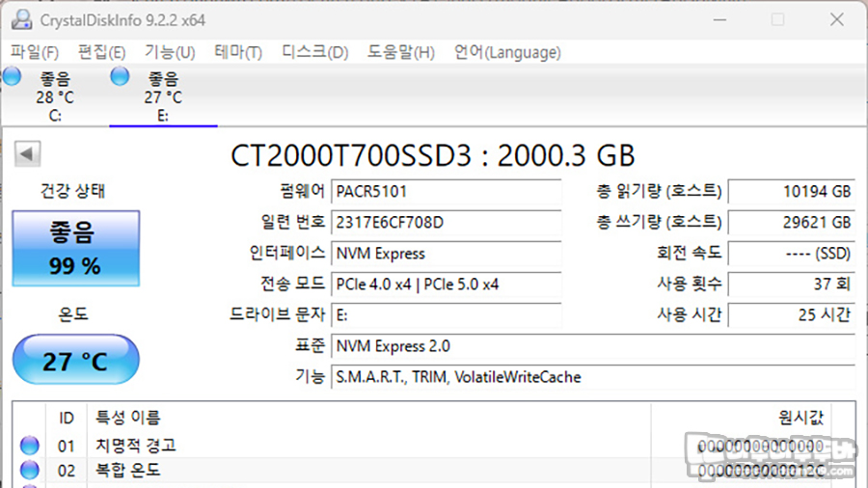Open the 도움말(H) menu
The image size is (868, 488).
click(x=401, y=53)
